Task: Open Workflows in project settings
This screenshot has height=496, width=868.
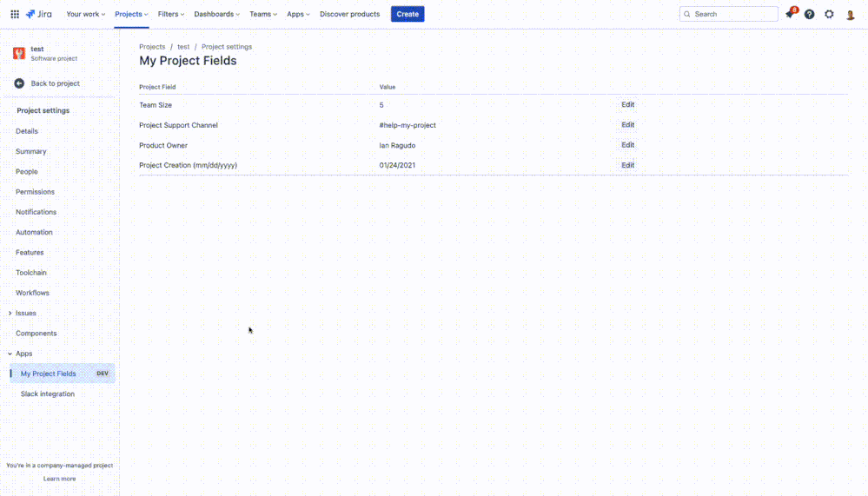Action: pos(32,293)
